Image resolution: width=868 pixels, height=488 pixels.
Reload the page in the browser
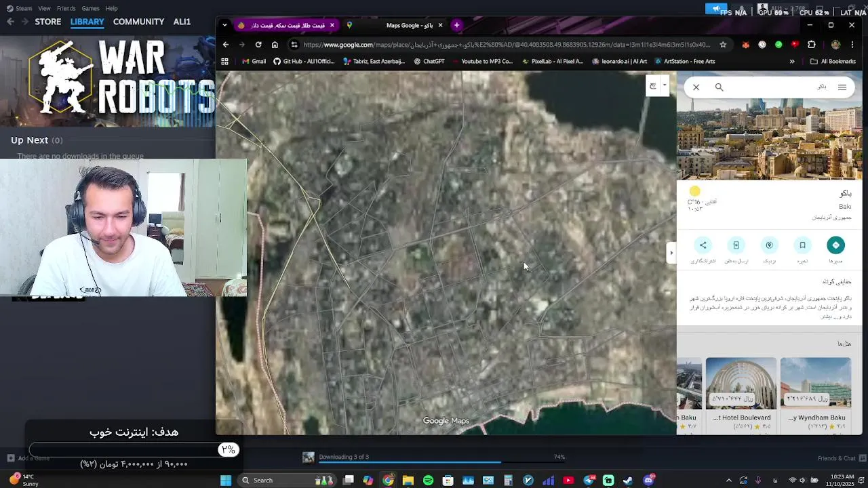click(258, 45)
